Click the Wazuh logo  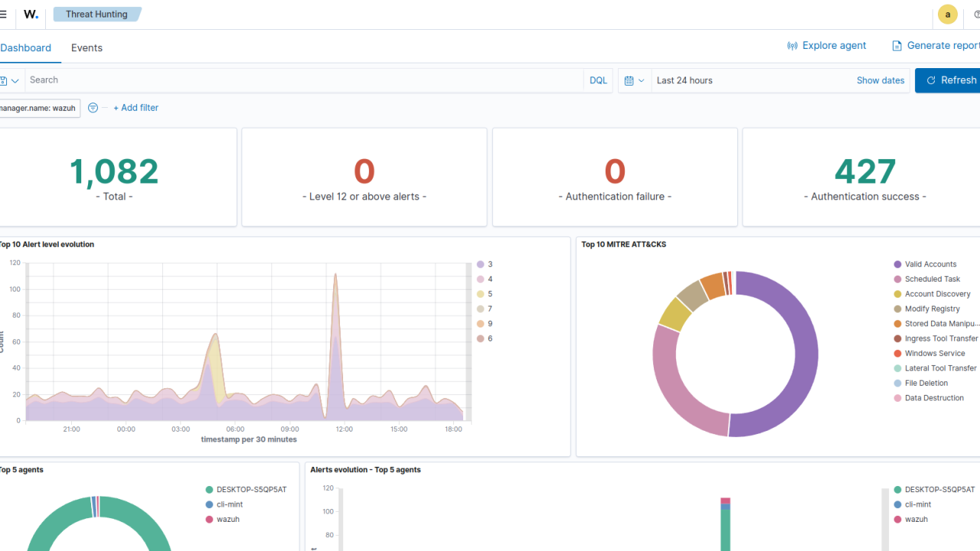click(31, 15)
